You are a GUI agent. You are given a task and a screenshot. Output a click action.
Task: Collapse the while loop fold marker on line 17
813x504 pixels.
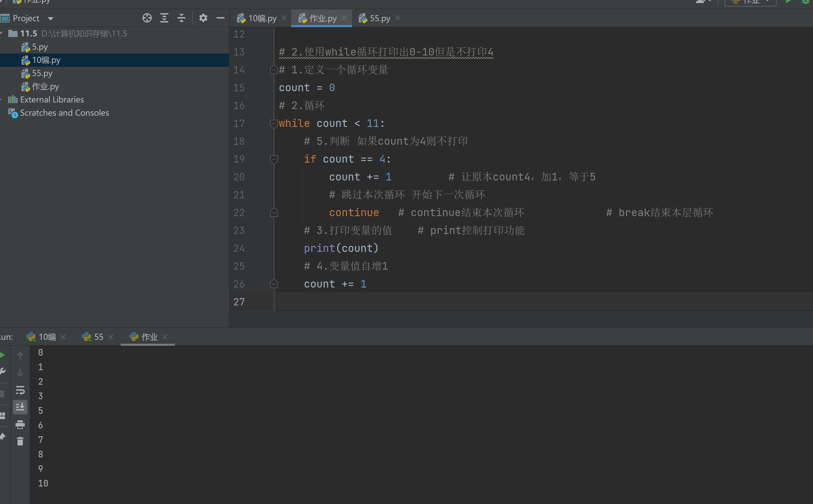(274, 124)
